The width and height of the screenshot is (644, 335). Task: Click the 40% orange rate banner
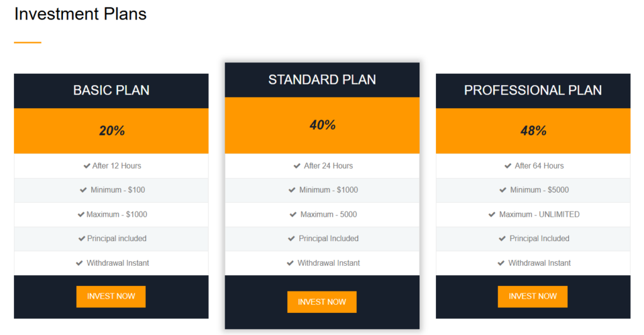[322, 125]
